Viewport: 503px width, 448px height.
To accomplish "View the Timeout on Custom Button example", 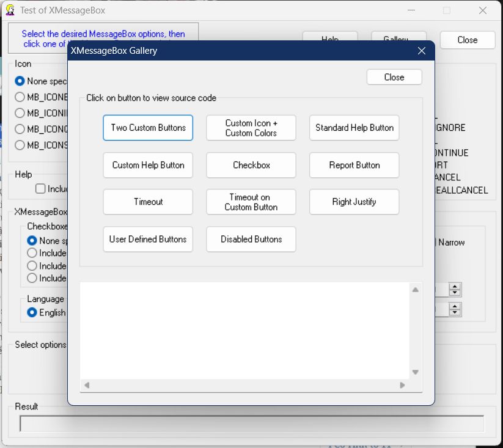I will pos(251,202).
